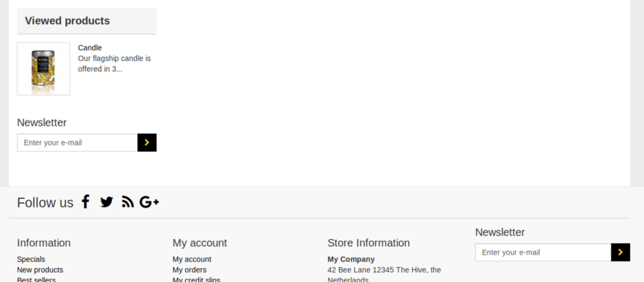Focus the sidebar newsletter e-mail field
Image resolution: width=644 pixels, height=282 pixels.
[77, 143]
